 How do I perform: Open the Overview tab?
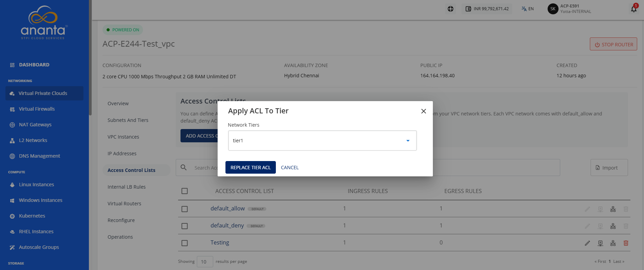point(118,104)
